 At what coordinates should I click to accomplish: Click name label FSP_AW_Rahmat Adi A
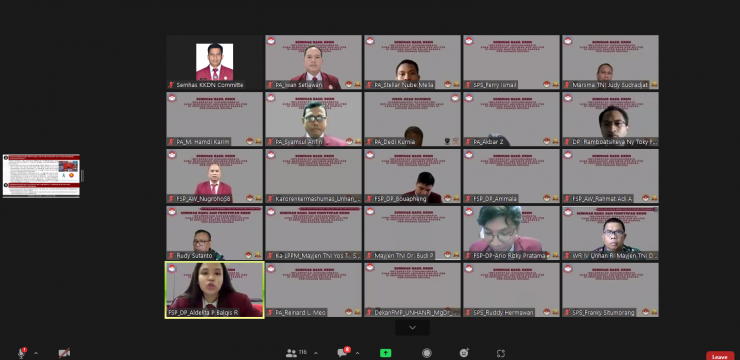602,199
